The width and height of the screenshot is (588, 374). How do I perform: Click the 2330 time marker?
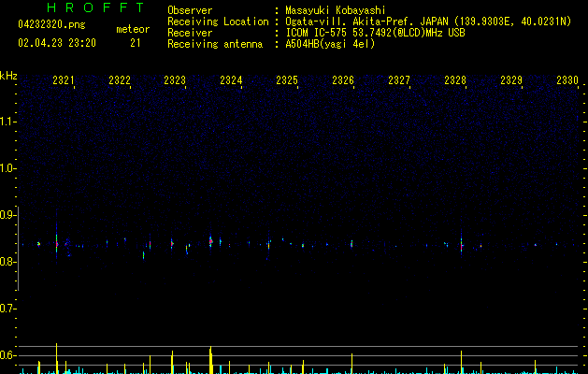(567, 79)
